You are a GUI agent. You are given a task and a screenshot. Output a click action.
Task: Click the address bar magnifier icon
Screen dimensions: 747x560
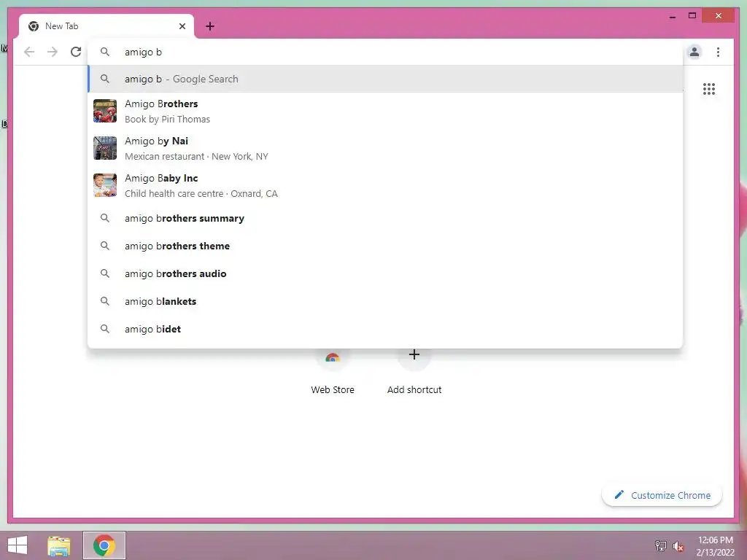105,52
